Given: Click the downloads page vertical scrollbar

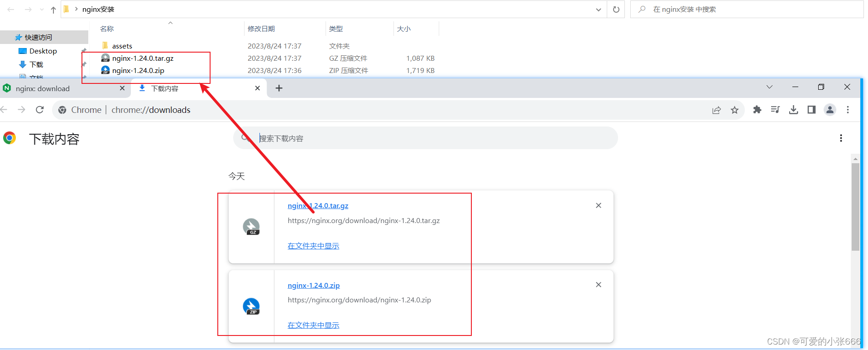Looking at the screenshot, I should (855, 207).
